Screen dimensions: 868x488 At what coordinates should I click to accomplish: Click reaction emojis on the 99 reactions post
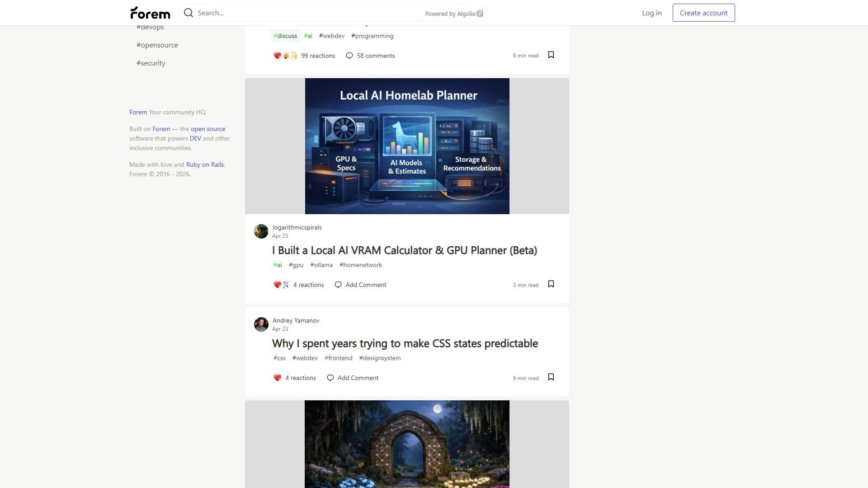pos(286,56)
